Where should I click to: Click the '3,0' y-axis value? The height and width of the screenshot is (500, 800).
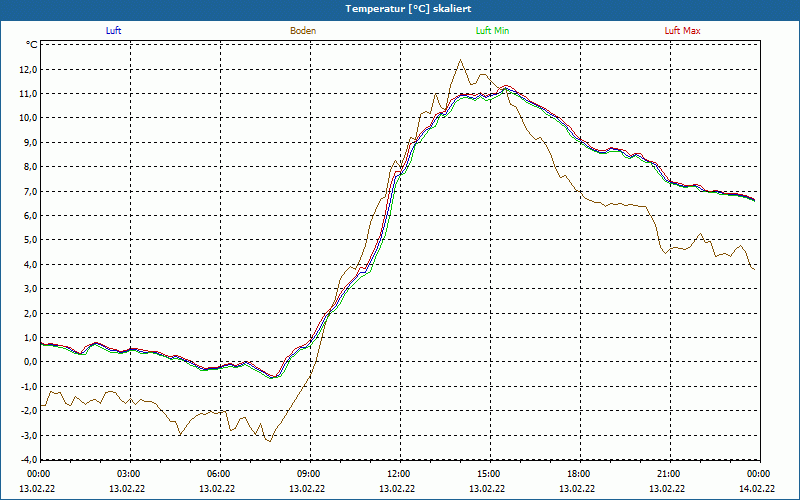point(31,289)
